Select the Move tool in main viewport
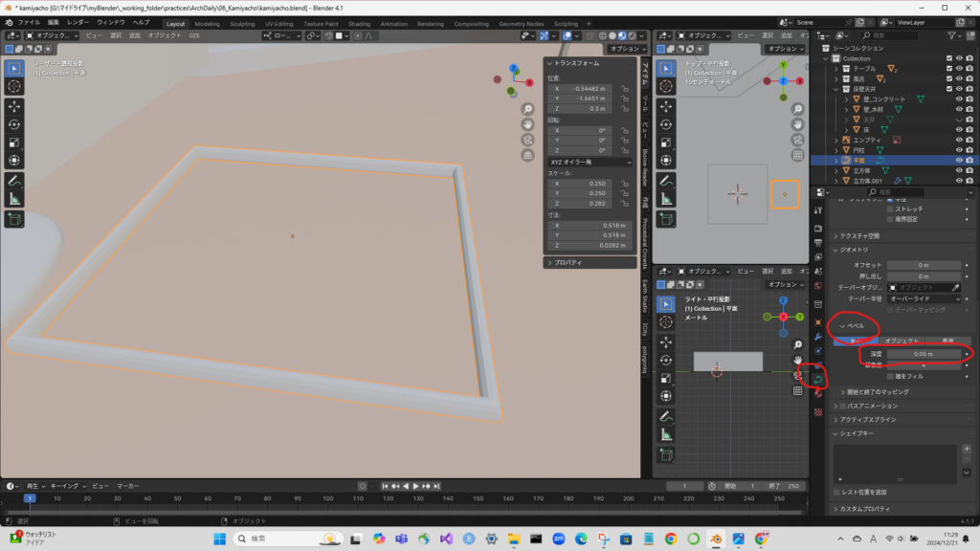This screenshot has height=551, width=980. (15, 106)
